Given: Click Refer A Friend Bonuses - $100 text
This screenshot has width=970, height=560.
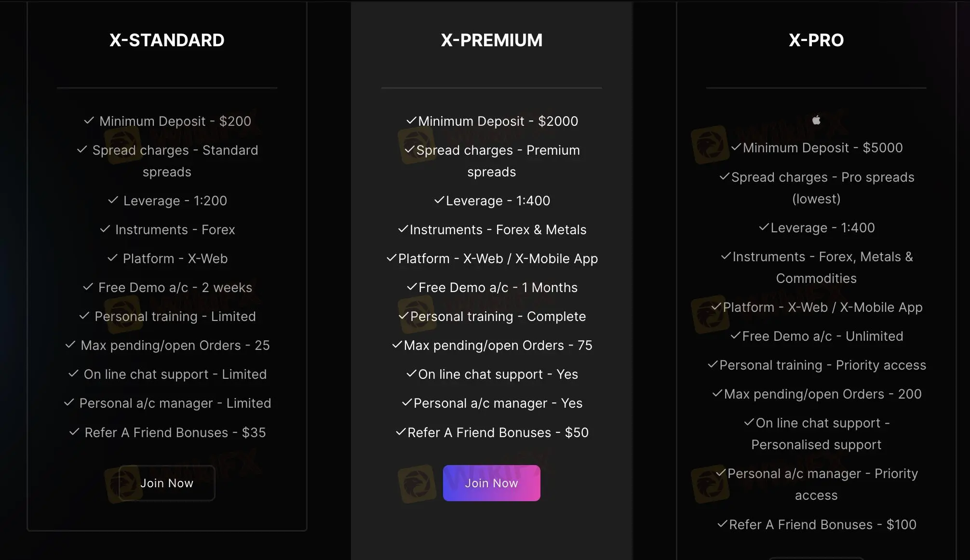Looking at the screenshot, I should click(x=822, y=524).
